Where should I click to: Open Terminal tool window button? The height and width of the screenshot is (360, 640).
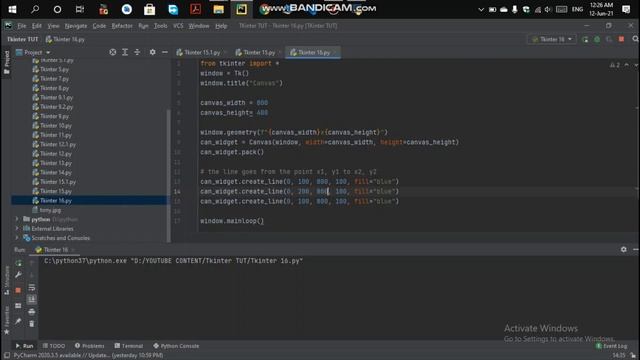tap(129, 346)
